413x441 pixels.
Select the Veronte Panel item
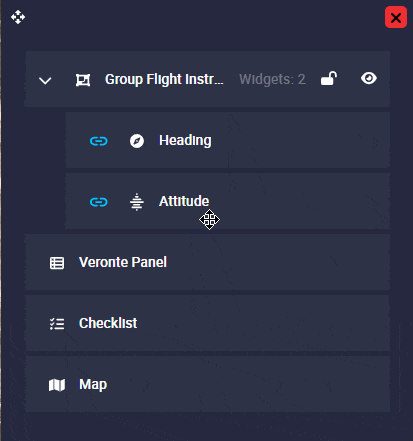pos(207,262)
